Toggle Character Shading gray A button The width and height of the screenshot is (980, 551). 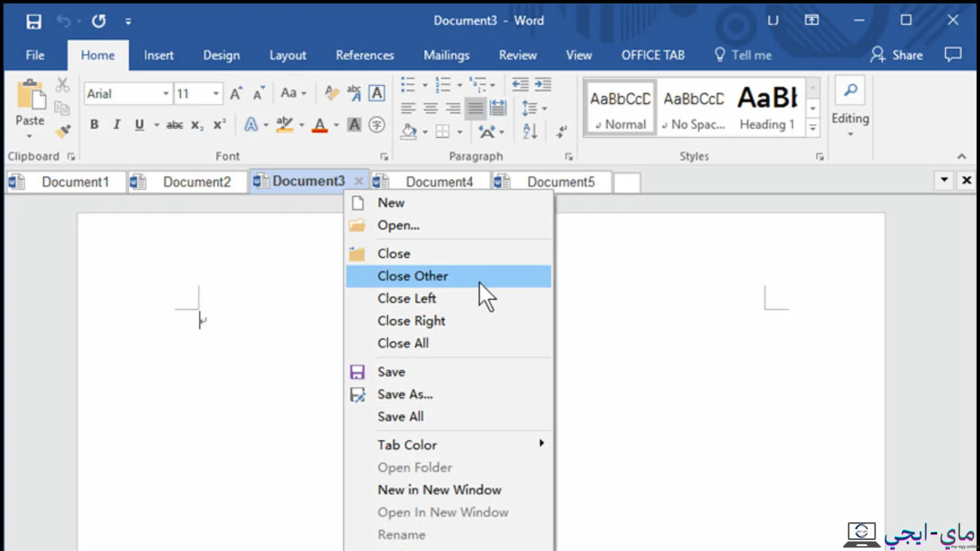point(354,124)
